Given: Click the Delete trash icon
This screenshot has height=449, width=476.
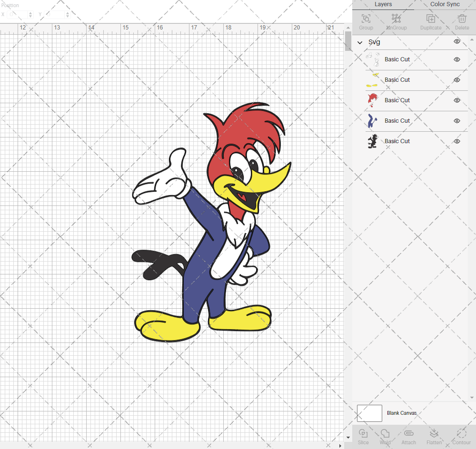Looking at the screenshot, I should tap(462, 19).
